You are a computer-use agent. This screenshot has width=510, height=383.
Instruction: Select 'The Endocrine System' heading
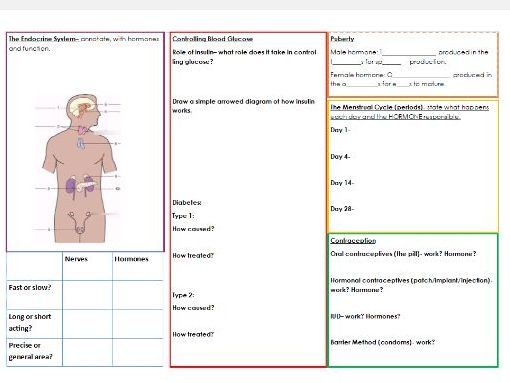43,39
